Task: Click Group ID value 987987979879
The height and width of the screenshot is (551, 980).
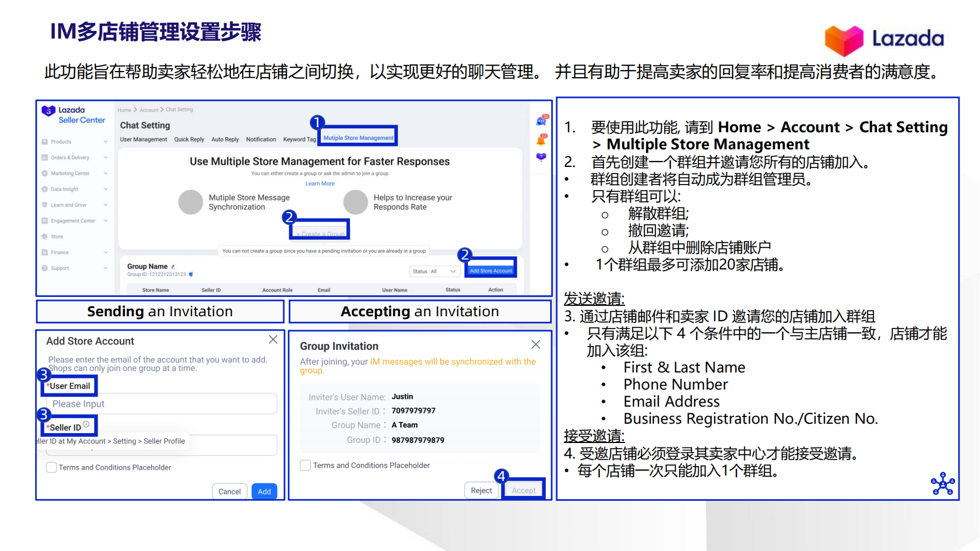Action: tap(418, 440)
